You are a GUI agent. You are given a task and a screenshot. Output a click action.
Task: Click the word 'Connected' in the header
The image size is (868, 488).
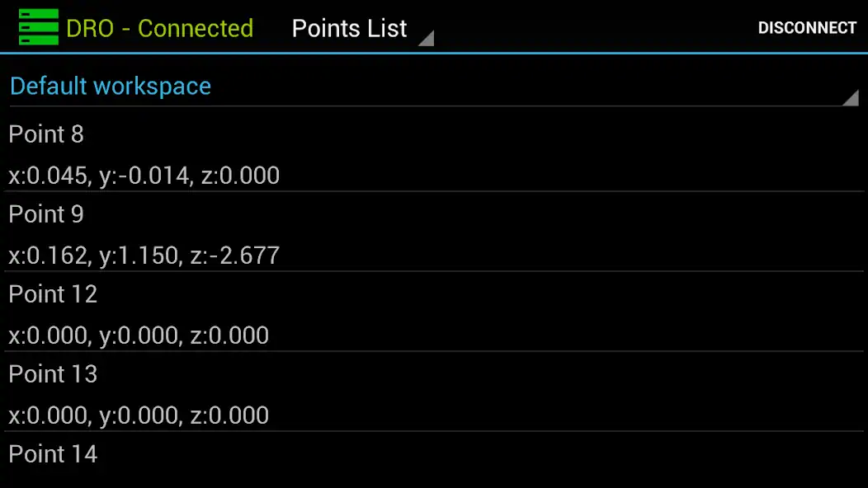point(196,28)
